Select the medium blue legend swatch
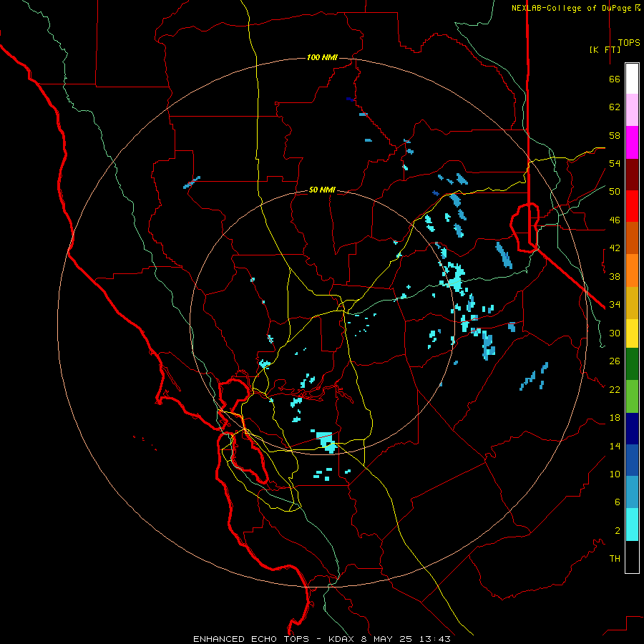The image size is (644, 644). click(632, 460)
